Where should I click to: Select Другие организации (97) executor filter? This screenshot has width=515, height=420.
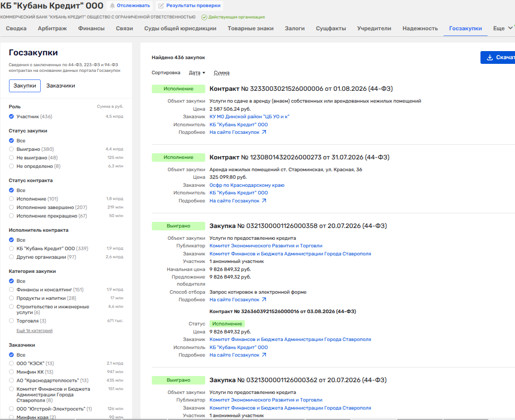tap(11, 257)
